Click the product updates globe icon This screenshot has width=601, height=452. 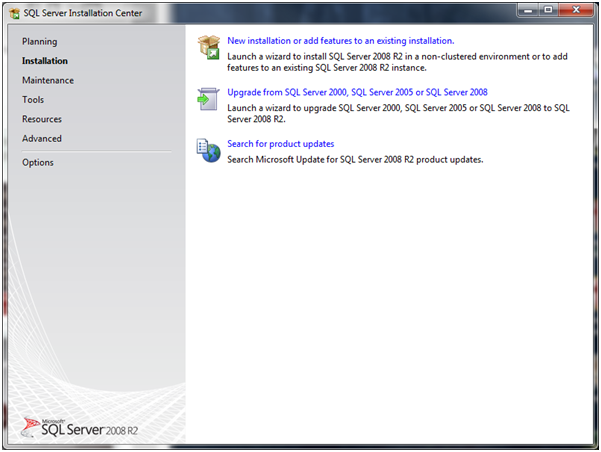pyautogui.click(x=209, y=150)
